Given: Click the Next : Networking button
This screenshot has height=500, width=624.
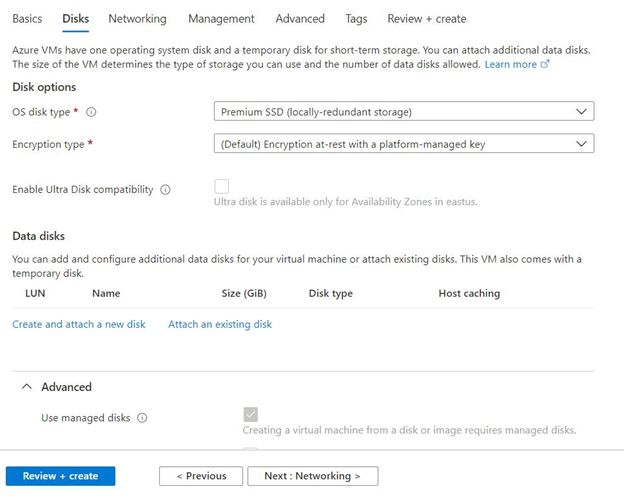Looking at the screenshot, I should (313, 476).
